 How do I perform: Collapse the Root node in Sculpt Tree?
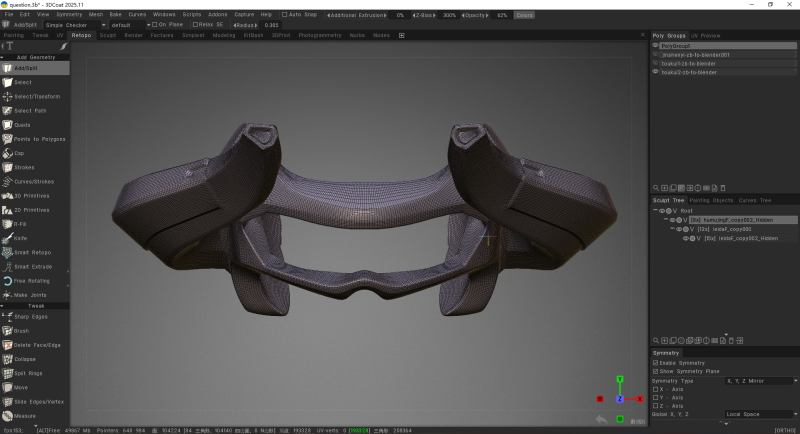(656, 211)
